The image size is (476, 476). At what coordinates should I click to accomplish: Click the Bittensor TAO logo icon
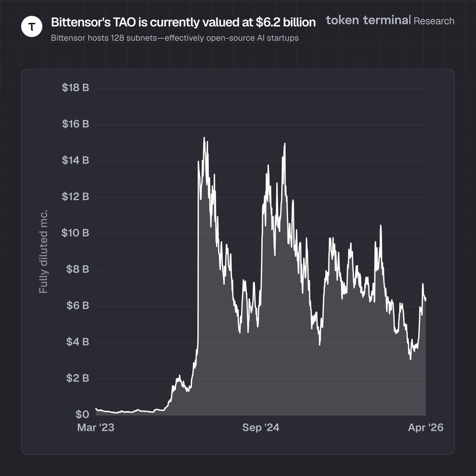32,27
